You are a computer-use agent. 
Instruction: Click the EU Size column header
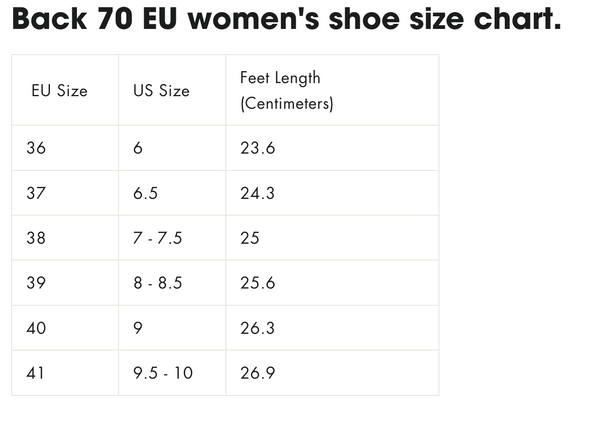[x=58, y=91]
